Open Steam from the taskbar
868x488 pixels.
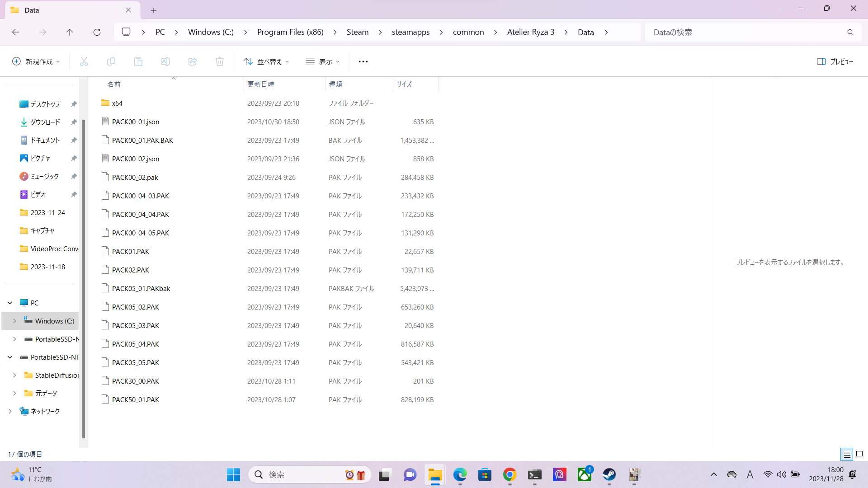coord(609,474)
